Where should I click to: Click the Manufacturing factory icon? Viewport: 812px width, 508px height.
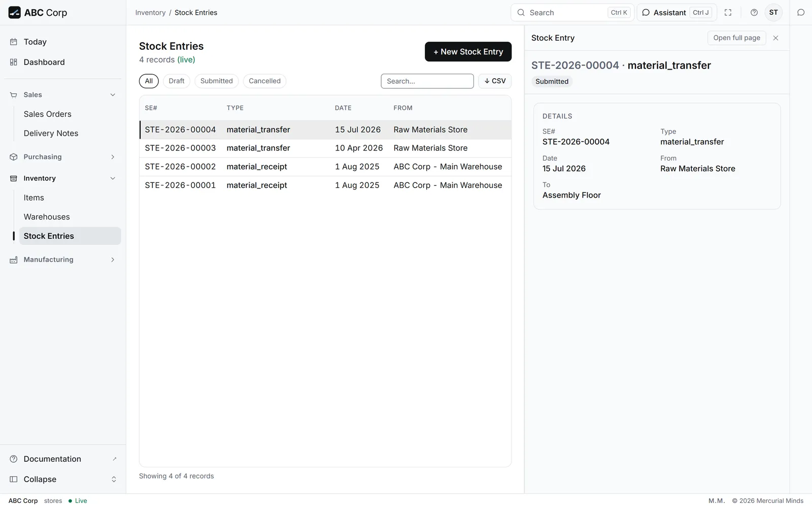14,260
